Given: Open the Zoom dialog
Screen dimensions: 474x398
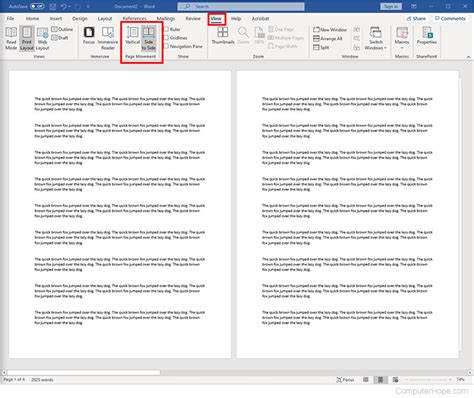Looking at the screenshot, I should point(243,36).
